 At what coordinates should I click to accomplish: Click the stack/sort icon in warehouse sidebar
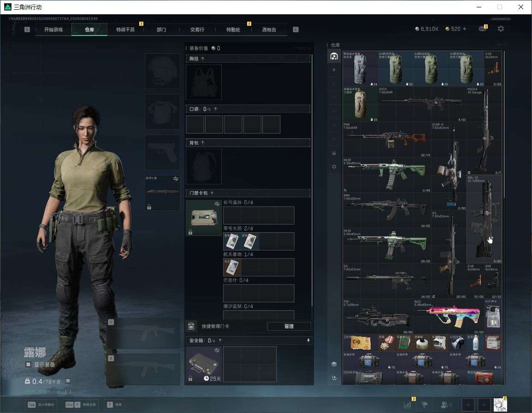(334, 364)
